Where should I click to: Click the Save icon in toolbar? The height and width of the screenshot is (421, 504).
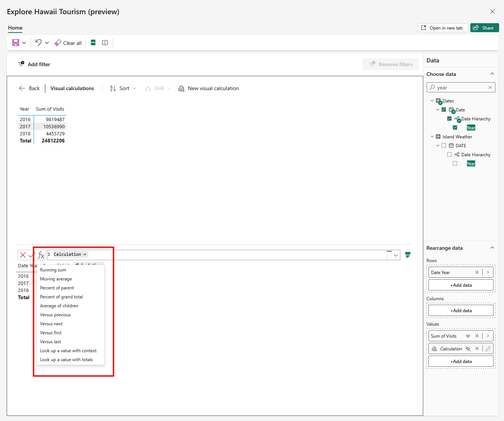[x=16, y=43]
